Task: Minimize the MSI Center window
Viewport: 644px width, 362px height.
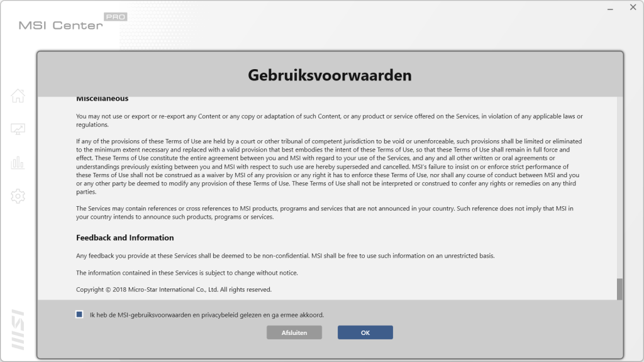Action: click(x=609, y=8)
